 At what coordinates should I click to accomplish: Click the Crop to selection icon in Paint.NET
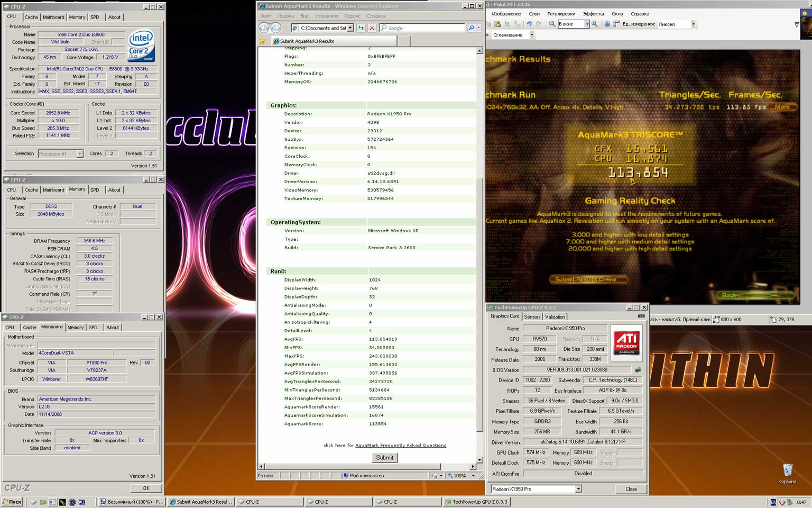(x=507, y=24)
